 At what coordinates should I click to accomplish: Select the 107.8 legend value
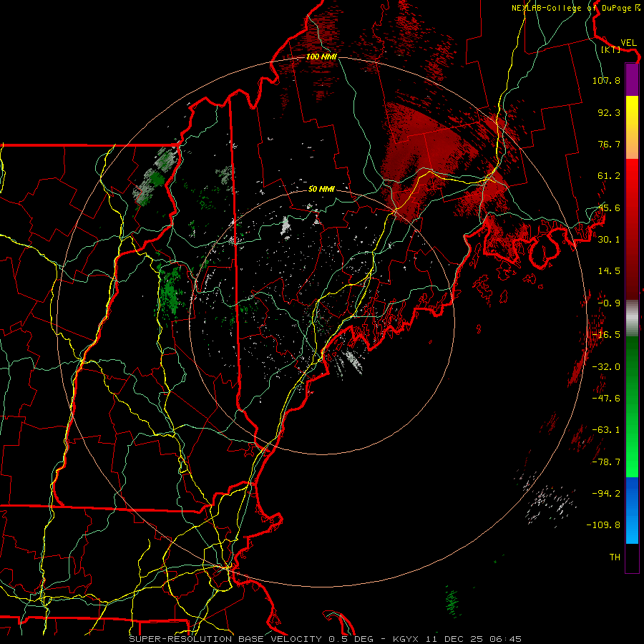(x=606, y=80)
